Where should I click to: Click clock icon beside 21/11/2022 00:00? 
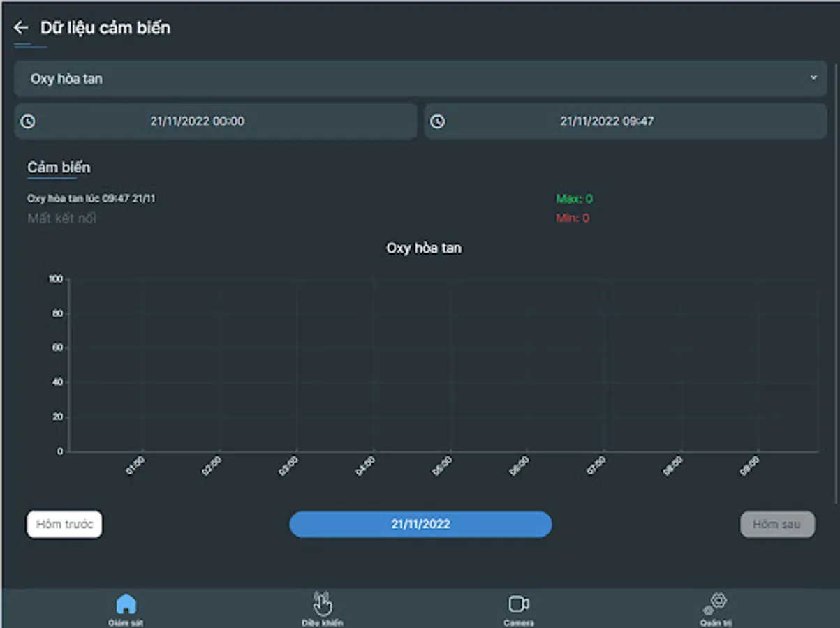[x=27, y=121]
